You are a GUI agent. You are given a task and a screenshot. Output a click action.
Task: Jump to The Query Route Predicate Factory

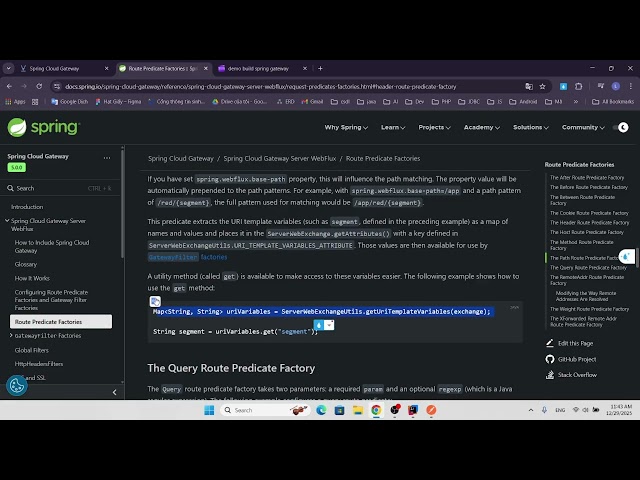point(588,267)
